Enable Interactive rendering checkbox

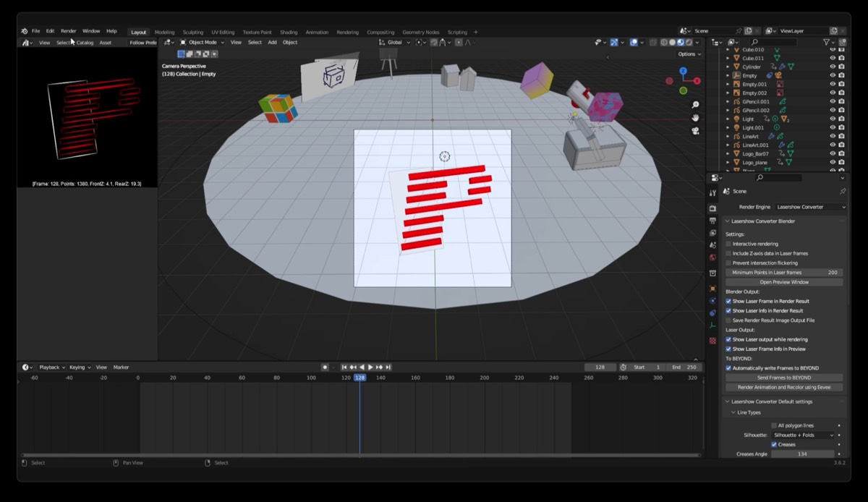(728, 244)
